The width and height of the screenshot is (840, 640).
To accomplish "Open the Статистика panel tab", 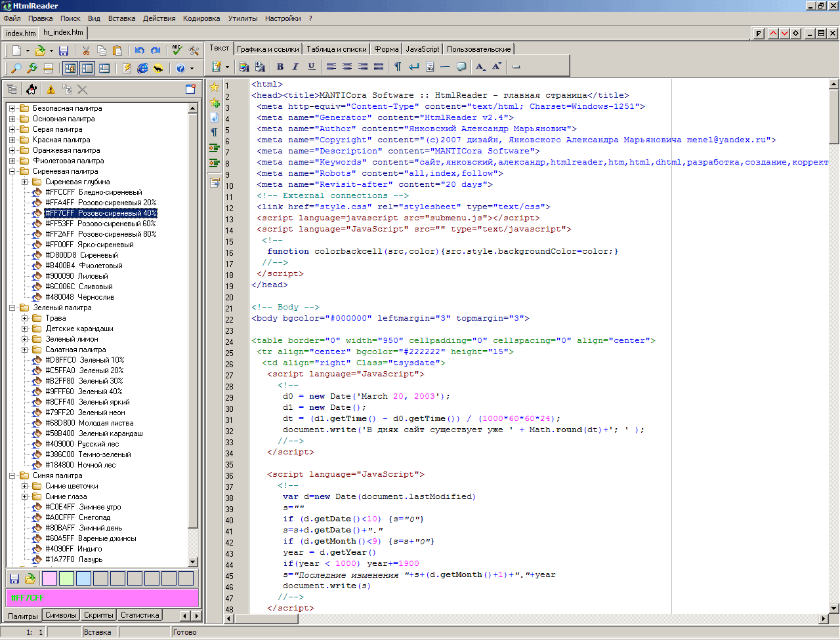I will (x=140, y=615).
